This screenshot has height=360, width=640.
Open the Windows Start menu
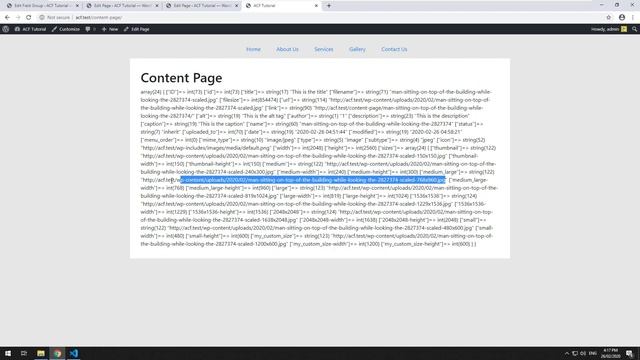coord(8,353)
